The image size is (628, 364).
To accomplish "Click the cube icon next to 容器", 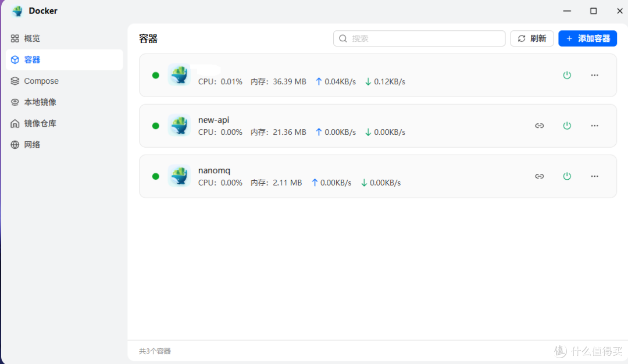I will [15, 60].
